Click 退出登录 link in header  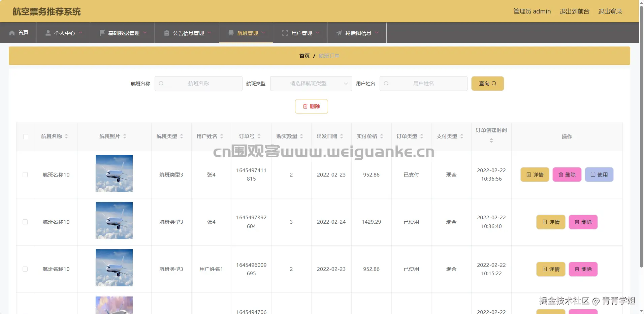[x=610, y=11]
